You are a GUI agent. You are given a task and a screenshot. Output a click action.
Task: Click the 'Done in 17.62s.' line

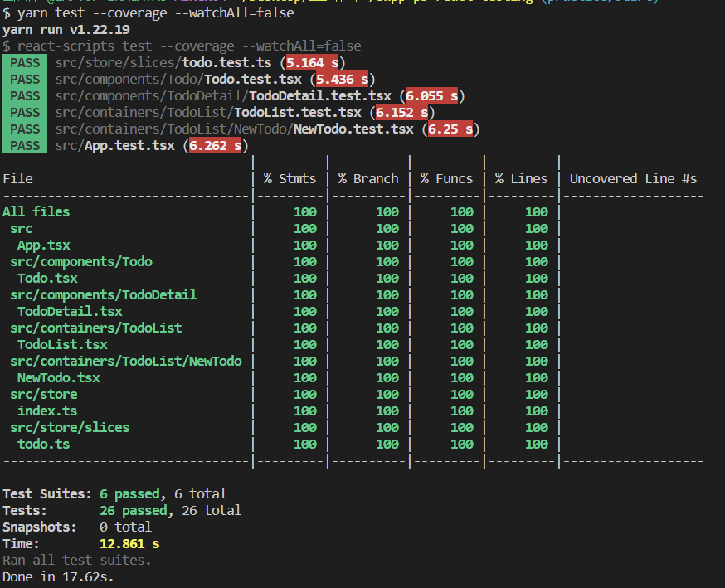pyautogui.click(x=58, y=577)
